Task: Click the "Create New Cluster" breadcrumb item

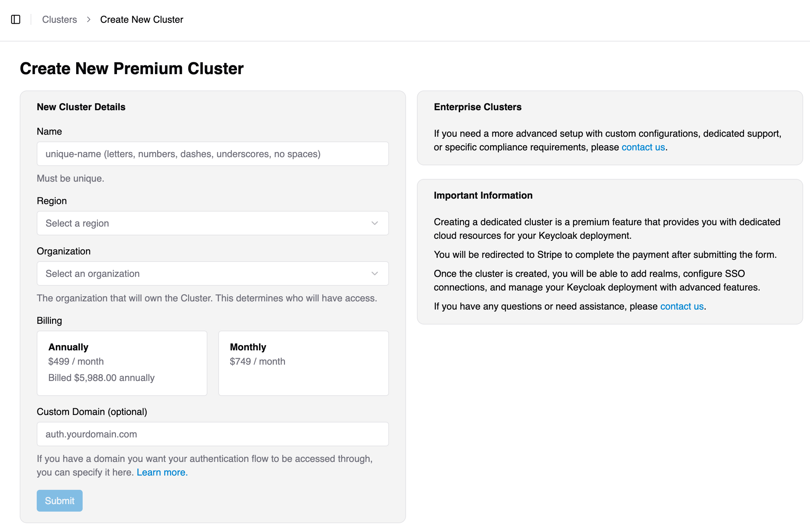Action: (141, 19)
